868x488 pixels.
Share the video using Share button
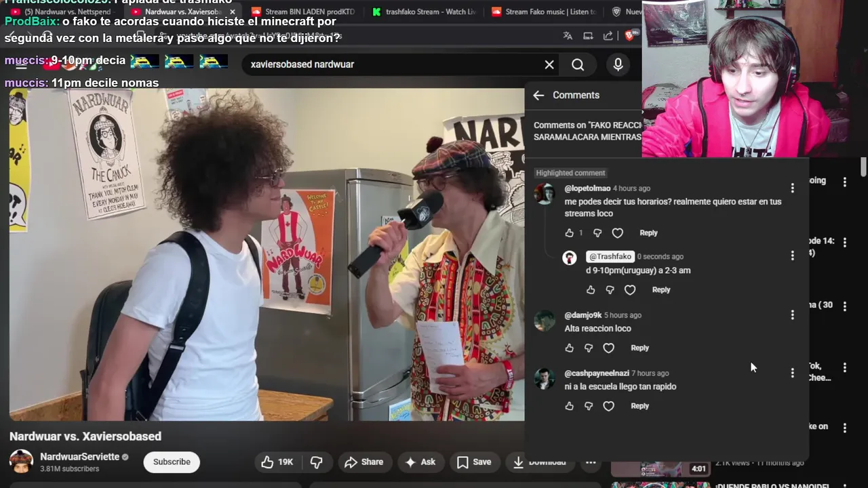tap(364, 462)
